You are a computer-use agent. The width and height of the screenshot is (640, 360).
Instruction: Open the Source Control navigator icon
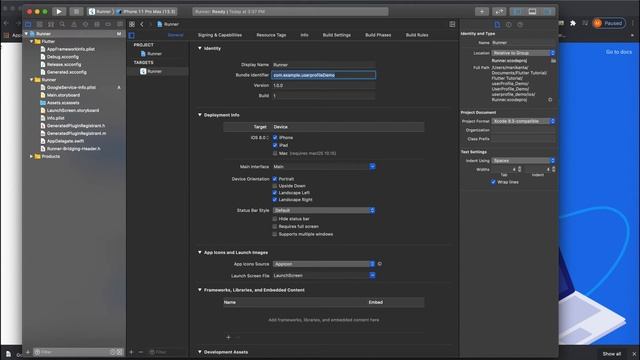40,24
